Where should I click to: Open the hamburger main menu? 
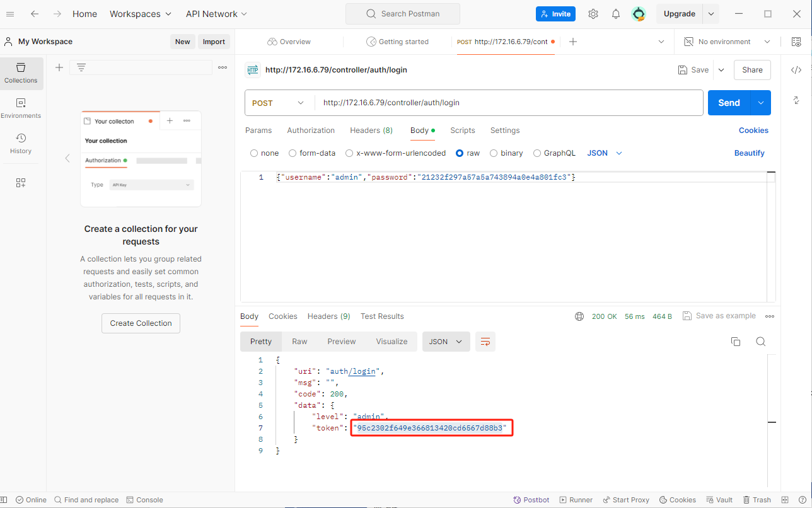10,14
